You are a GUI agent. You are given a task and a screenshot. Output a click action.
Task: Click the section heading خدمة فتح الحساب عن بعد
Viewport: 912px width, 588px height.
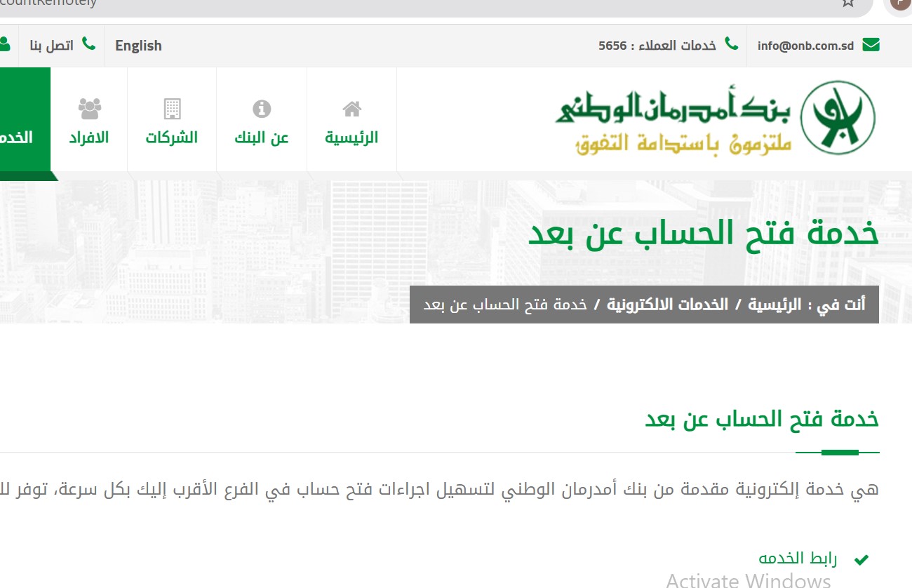coord(762,419)
